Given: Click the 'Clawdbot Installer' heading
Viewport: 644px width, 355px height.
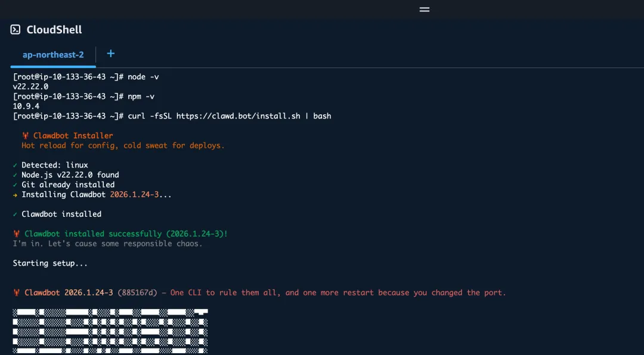Looking at the screenshot, I should pos(67,135).
